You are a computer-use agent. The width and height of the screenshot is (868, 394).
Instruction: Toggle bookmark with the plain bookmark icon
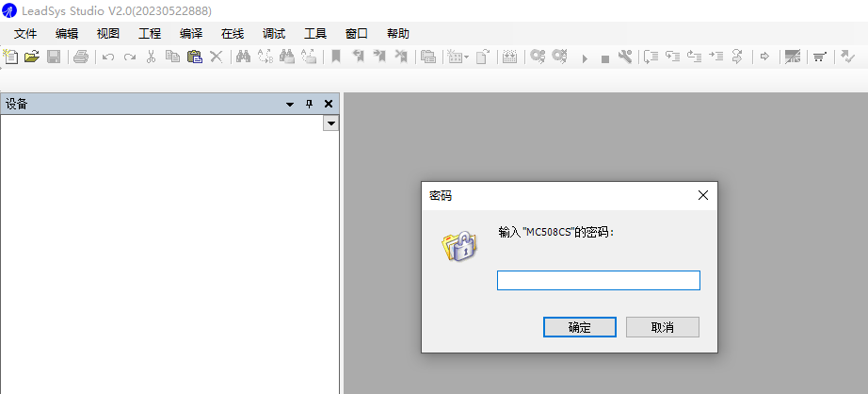(335, 57)
